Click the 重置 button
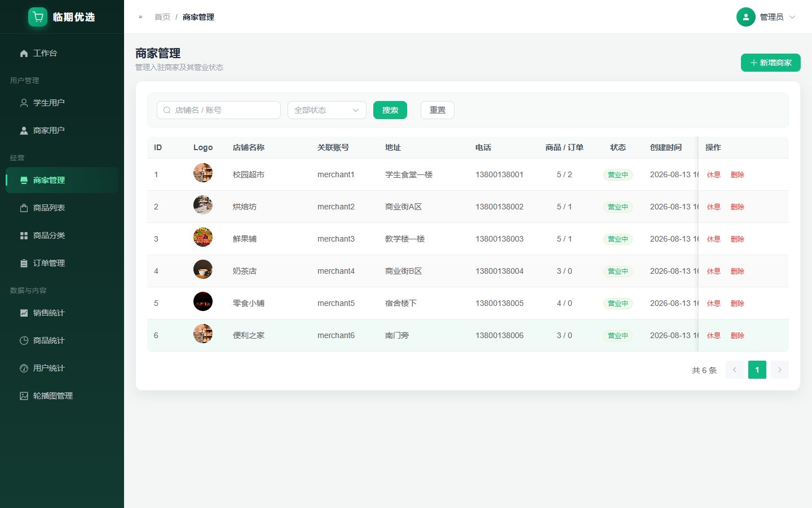Screen dimensions: 812x508 click(x=438, y=110)
